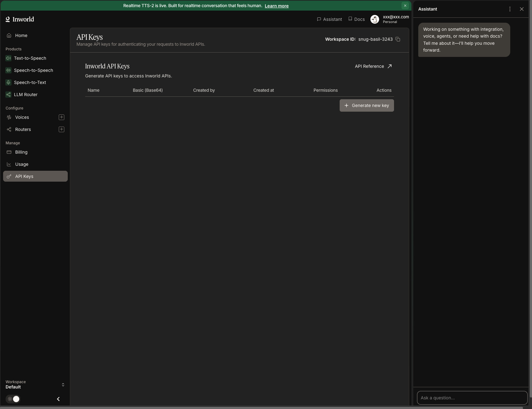Dismiss the Realtime TTS-2 banner
The width and height of the screenshot is (532, 409).
coord(405,6)
